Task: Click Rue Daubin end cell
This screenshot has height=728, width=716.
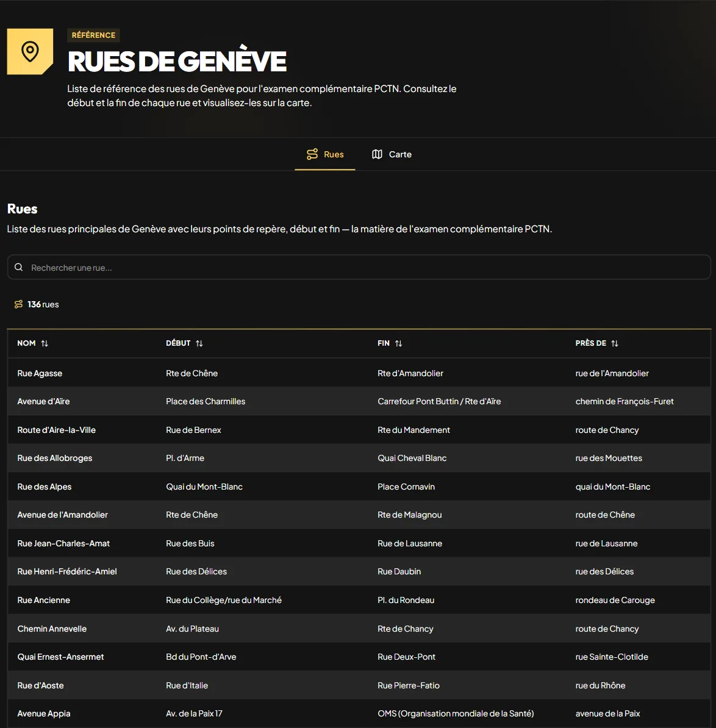Action: (399, 571)
